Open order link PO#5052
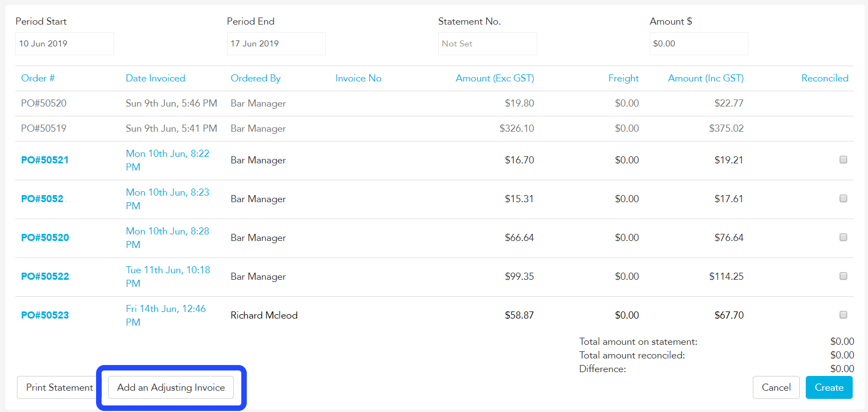868x412 pixels. tap(42, 199)
